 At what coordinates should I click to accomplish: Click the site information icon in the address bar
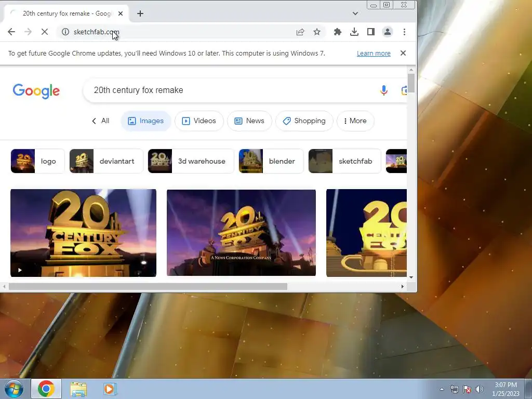coord(65,32)
